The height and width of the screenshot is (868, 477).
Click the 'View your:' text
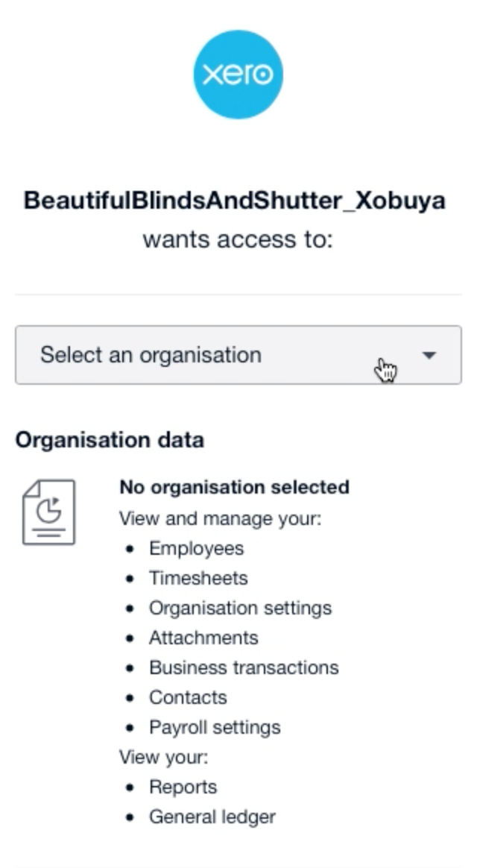[164, 758]
